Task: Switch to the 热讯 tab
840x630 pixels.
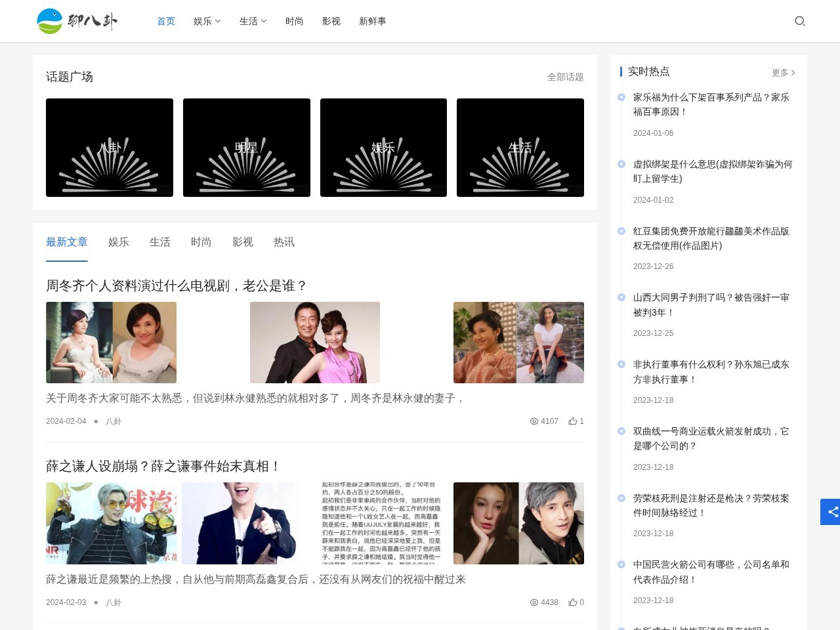Action: coord(283,242)
